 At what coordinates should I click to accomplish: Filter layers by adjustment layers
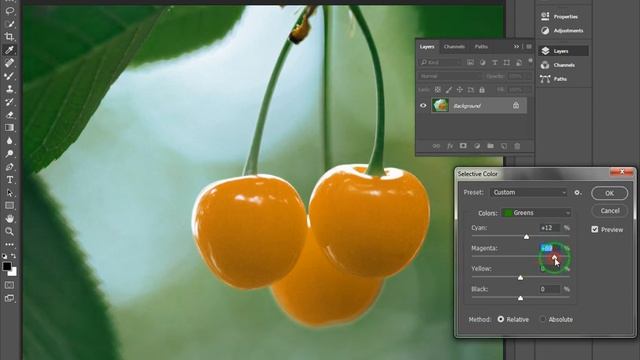(482, 62)
